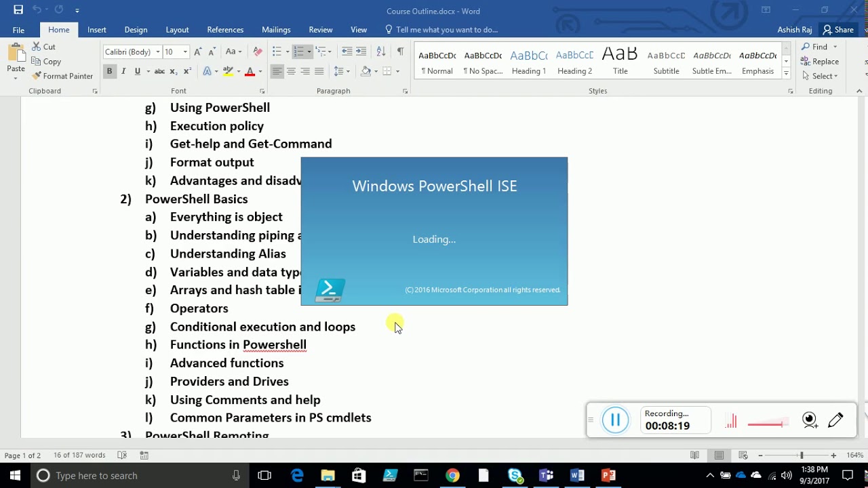
Task: Click the Replace button
Action: point(820,62)
